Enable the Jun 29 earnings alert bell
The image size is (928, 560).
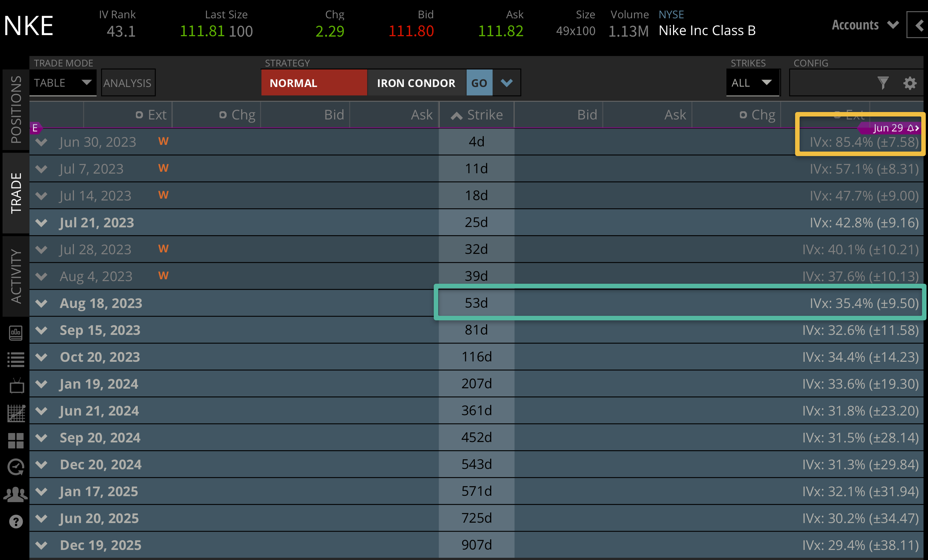click(912, 128)
